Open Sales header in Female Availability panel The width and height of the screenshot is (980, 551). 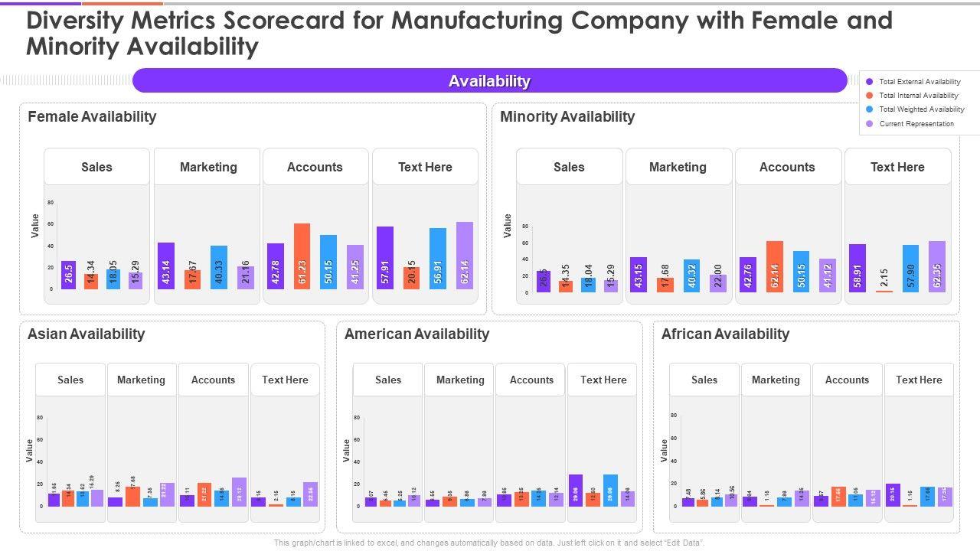click(96, 167)
